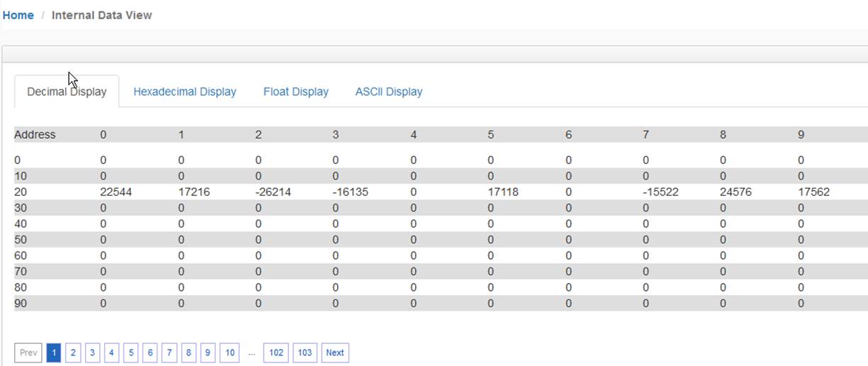The width and height of the screenshot is (868, 366).
Task: Go to page 2
Action: click(x=73, y=353)
